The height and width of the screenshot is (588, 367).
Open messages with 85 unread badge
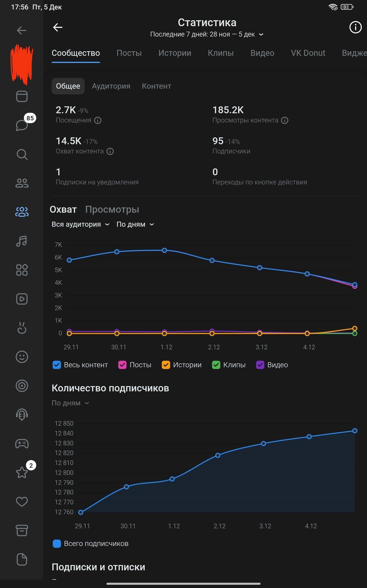pyautogui.click(x=22, y=125)
